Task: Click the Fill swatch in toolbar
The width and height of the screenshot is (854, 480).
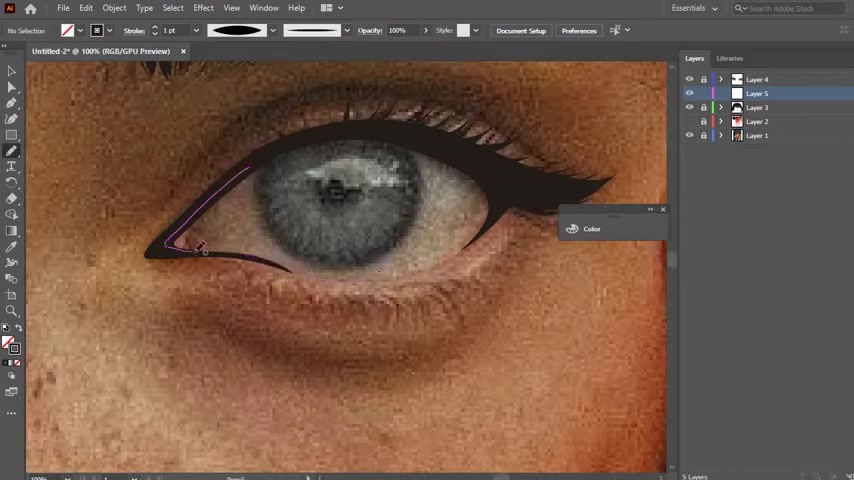Action: 8,342
